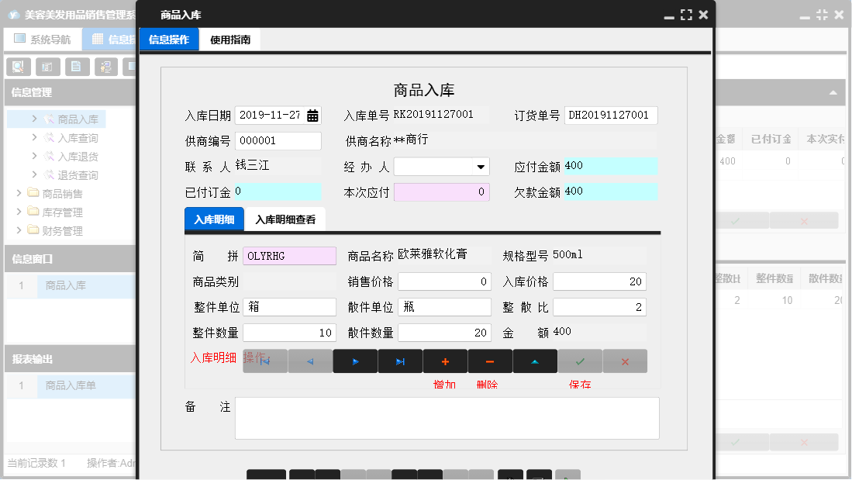Click the 删除 minus icon to remove detail
The height and width of the screenshot is (504, 852).
click(488, 361)
